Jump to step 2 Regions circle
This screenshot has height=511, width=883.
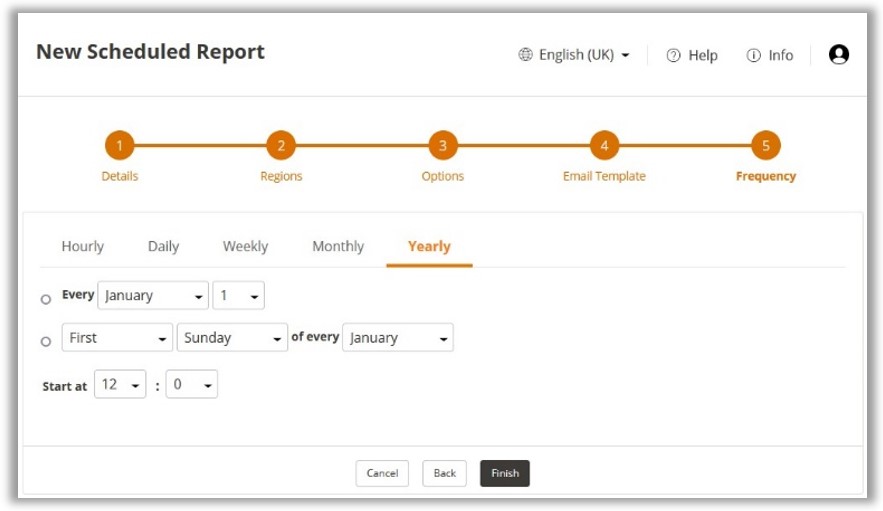[281, 146]
